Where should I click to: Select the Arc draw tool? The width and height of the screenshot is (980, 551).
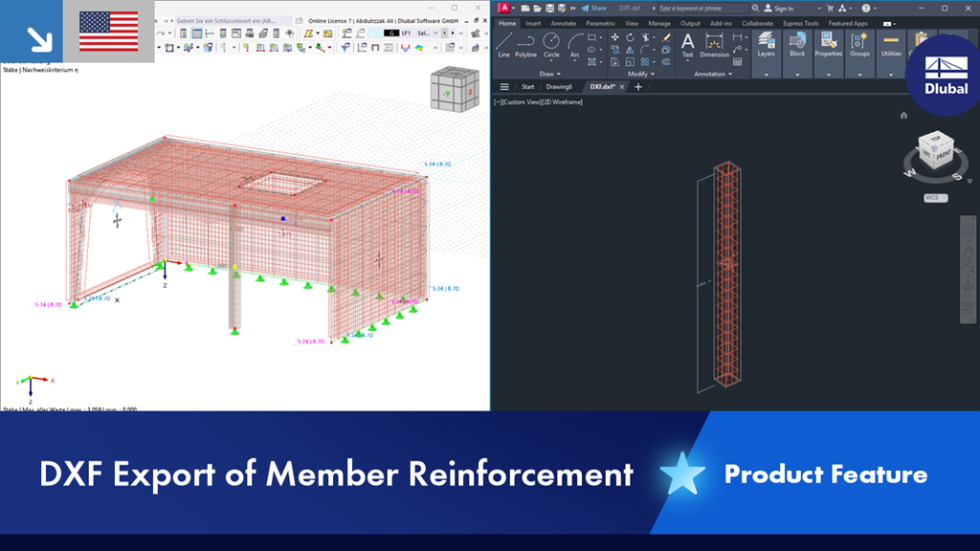click(574, 45)
